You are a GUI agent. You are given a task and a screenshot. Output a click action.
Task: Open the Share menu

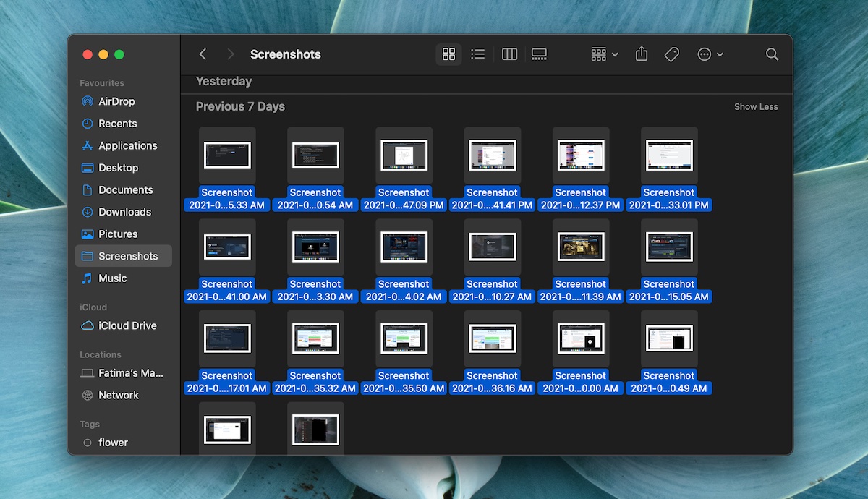point(641,54)
